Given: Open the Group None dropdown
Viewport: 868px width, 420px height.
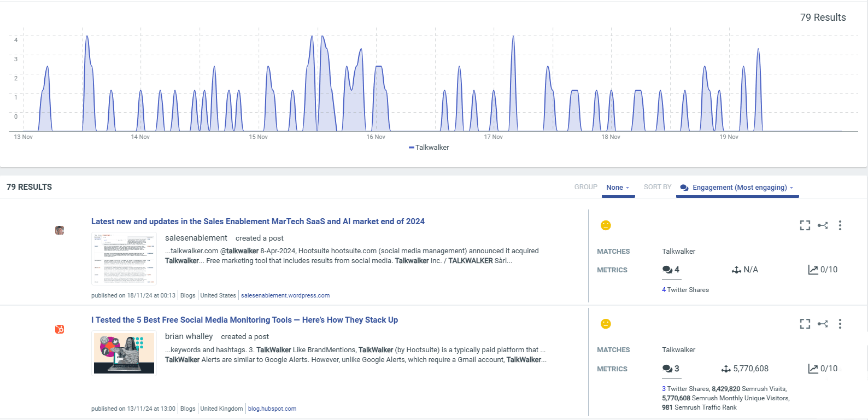Looking at the screenshot, I should (x=618, y=188).
